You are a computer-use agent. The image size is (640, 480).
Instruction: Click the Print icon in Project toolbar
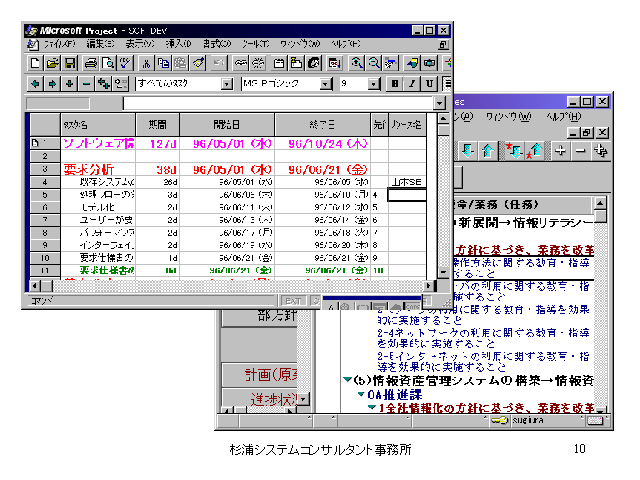coord(92,63)
